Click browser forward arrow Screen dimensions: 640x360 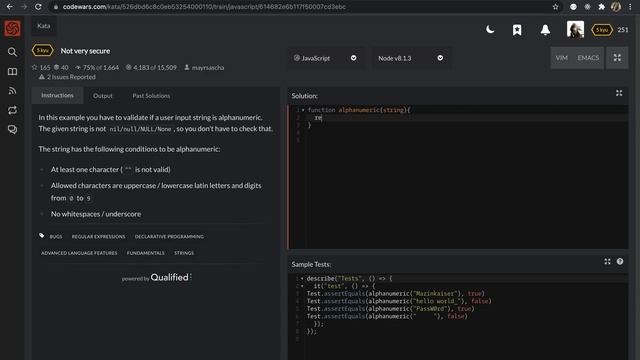24,7
